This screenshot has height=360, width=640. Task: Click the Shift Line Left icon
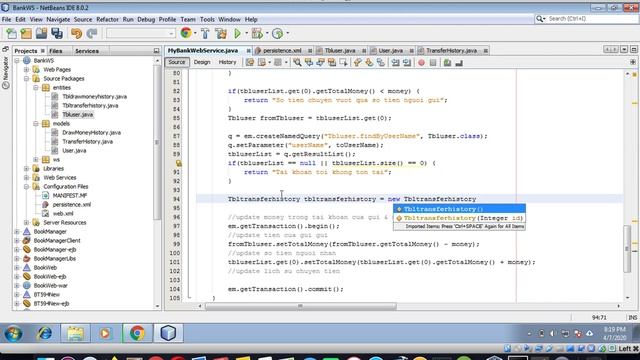(395, 62)
